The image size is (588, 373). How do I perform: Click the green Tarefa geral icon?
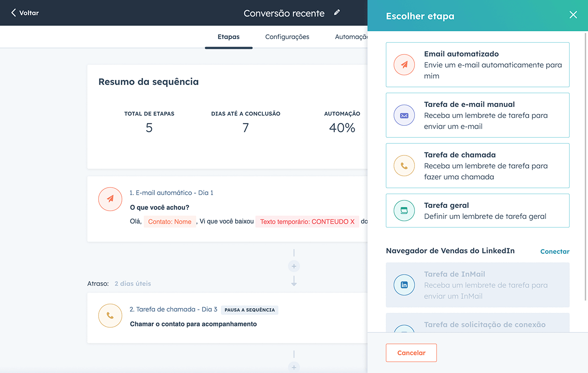click(404, 211)
